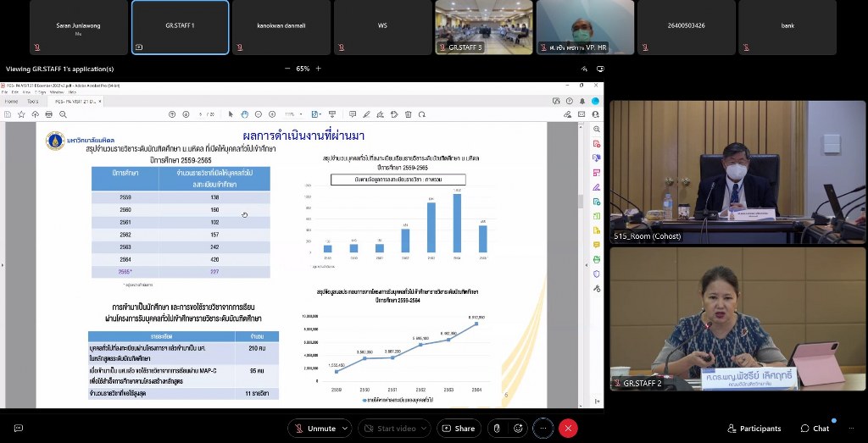Expand Acrobat left navigation pane arrow
868x443 pixels.
[3, 265]
